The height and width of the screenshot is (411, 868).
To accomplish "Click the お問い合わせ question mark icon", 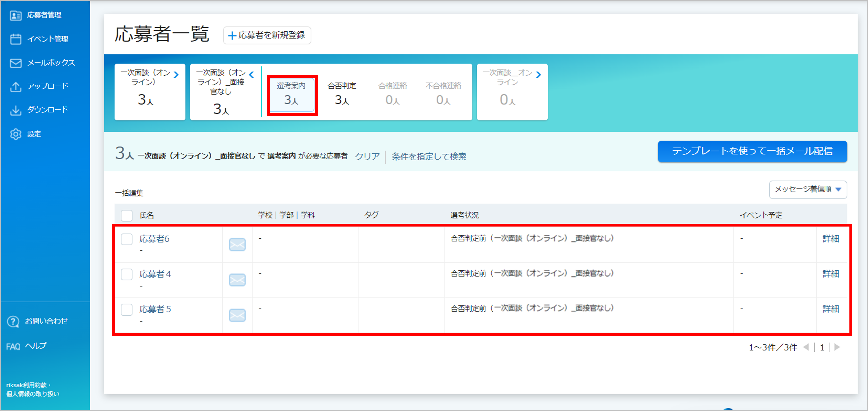I will click(x=13, y=322).
